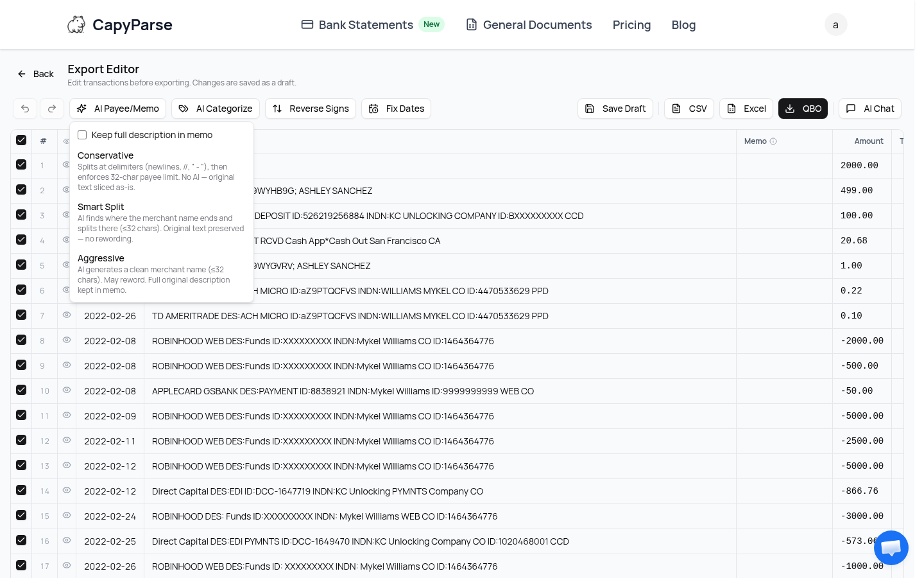924x578 pixels.
Task: Enable Keep full description in memo
Action: click(x=82, y=135)
